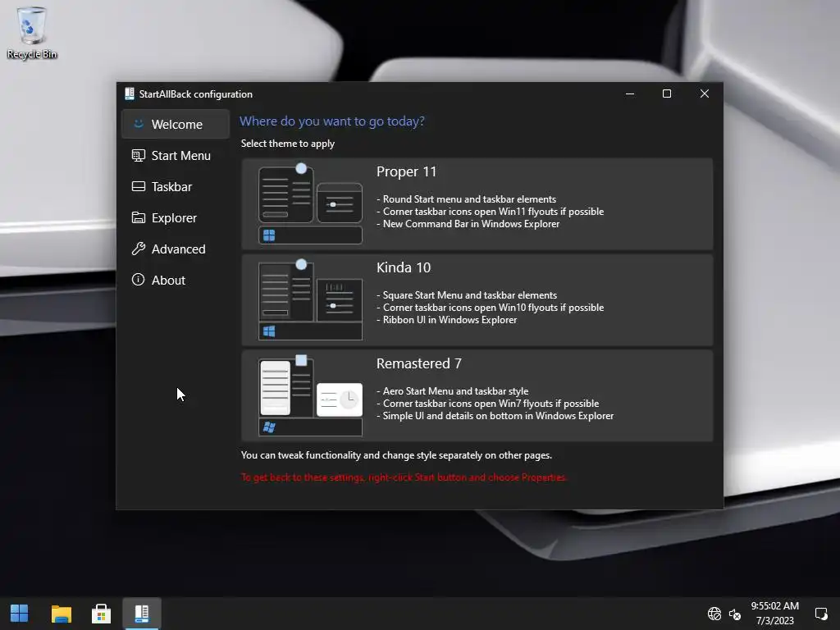The width and height of the screenshot is (840, 630).
Task: Click the Start Menu sidebar icon
Action: (x=138, y=155)
